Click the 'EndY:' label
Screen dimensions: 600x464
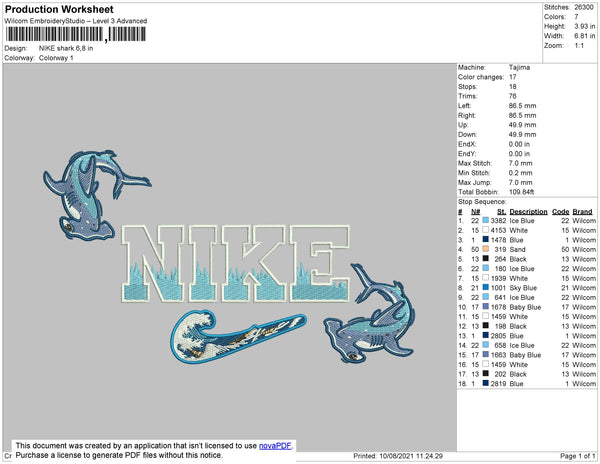click(x=467, y=153)
